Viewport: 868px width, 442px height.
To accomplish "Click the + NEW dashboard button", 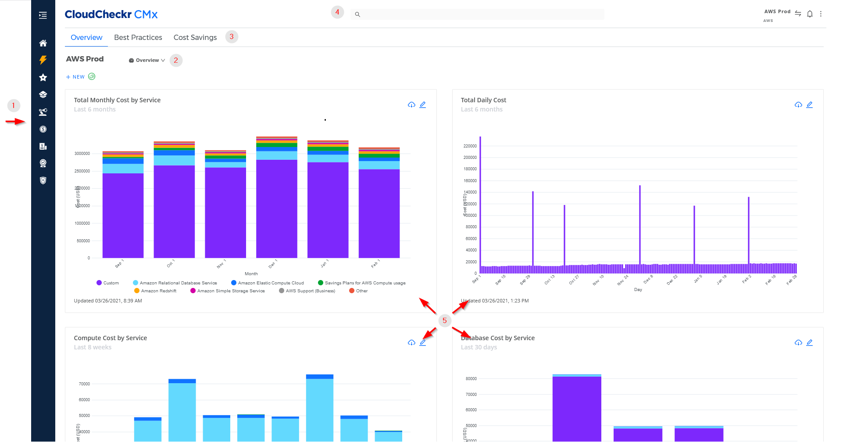I will point(75,77).
